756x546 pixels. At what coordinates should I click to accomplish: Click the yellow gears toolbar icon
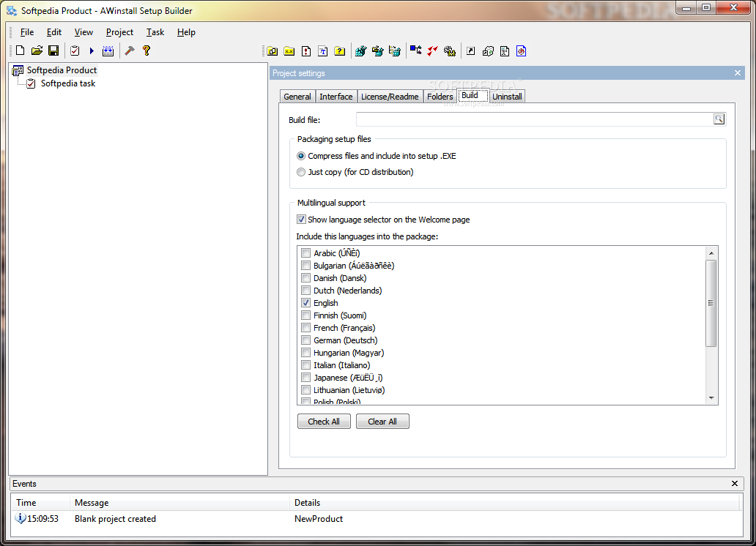coord(450,51)
